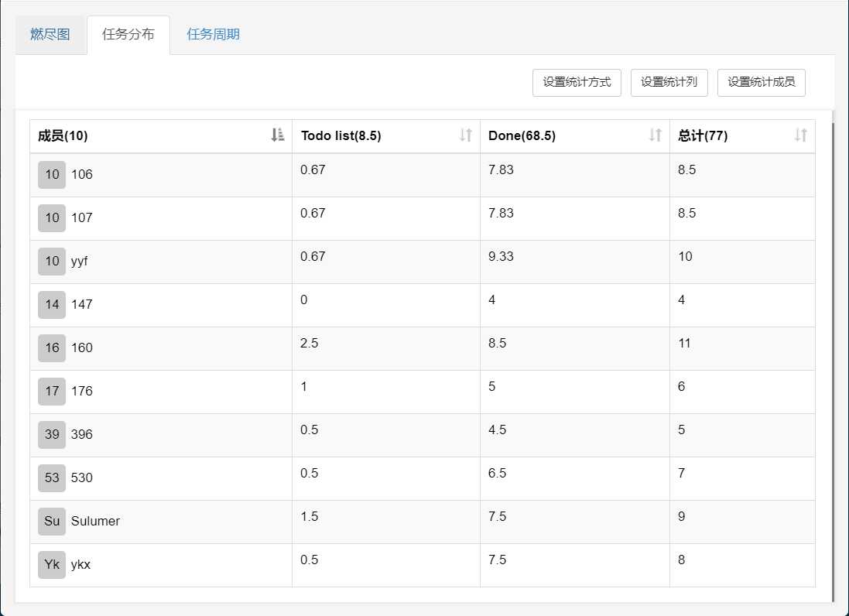Click avatar badge for member 530

pos(52,478)
